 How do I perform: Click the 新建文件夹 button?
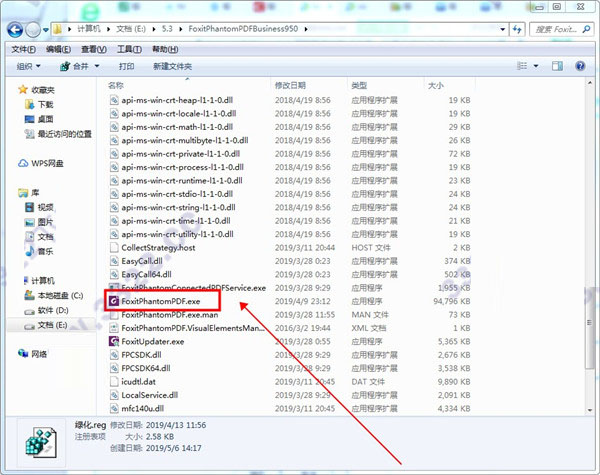click(x=172, y=66)
